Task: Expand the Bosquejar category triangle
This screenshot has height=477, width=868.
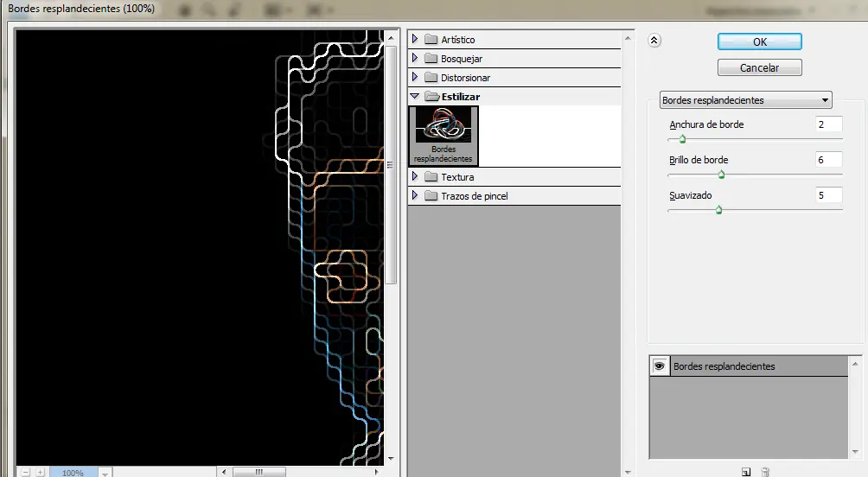Action: click(x=415, y=59)
